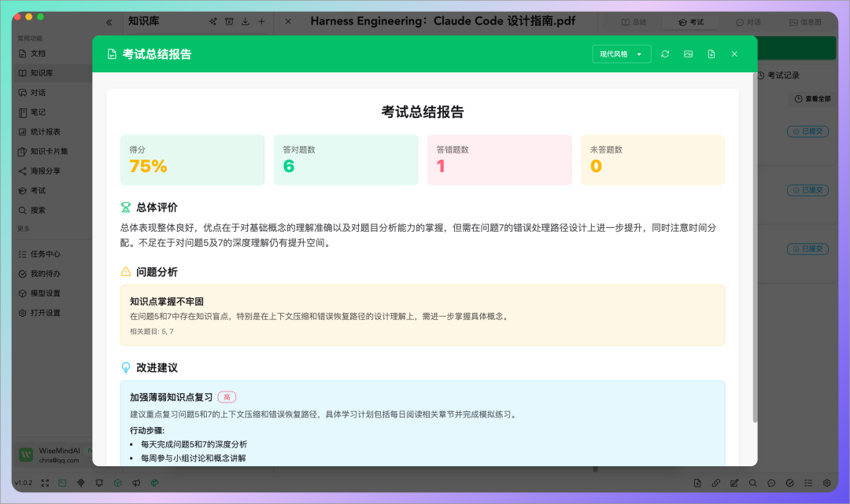
Task: Switch to the 总结 tab
Action: [634, 22]
